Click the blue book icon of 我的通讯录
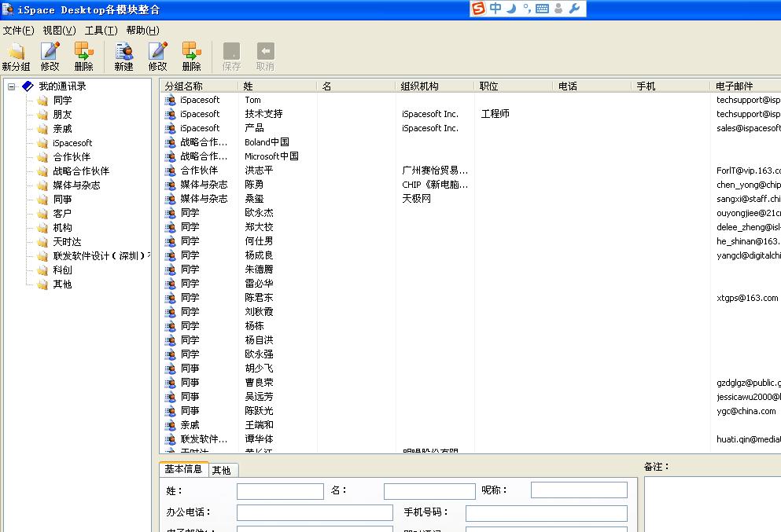The width and height of the screenshot is (781, 532). (28, 86)
